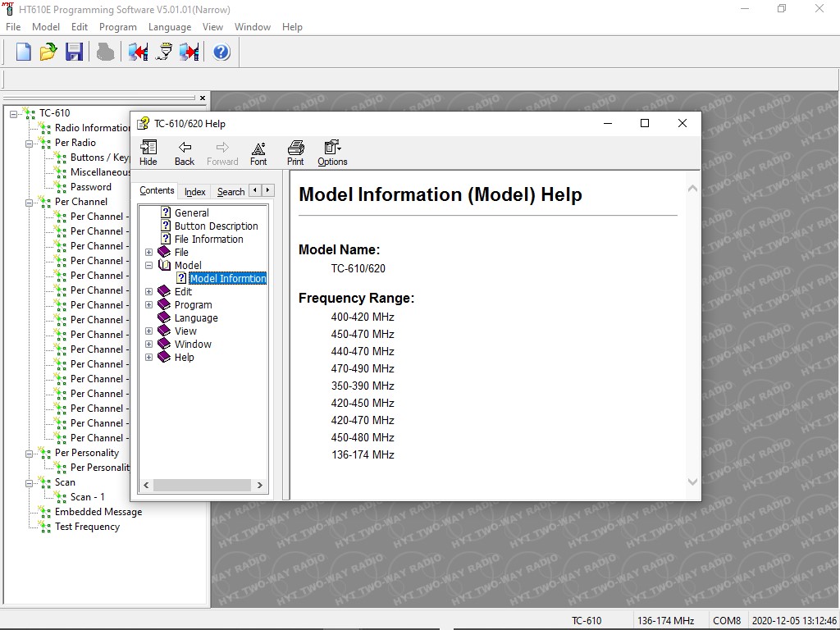
Task: Click the Print icon in the help window
Action: [x=295, y=153]
